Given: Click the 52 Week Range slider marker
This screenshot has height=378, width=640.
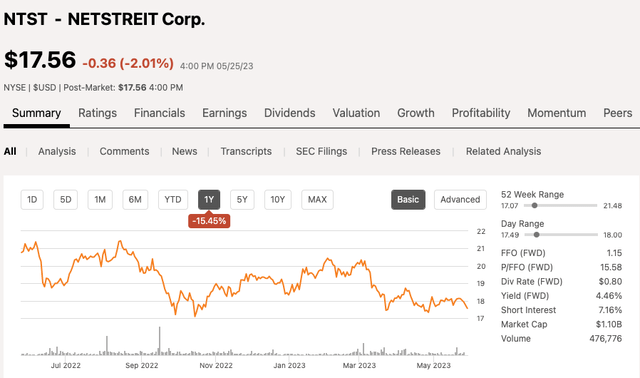Looking at the screenshot, I should [534, 205].
